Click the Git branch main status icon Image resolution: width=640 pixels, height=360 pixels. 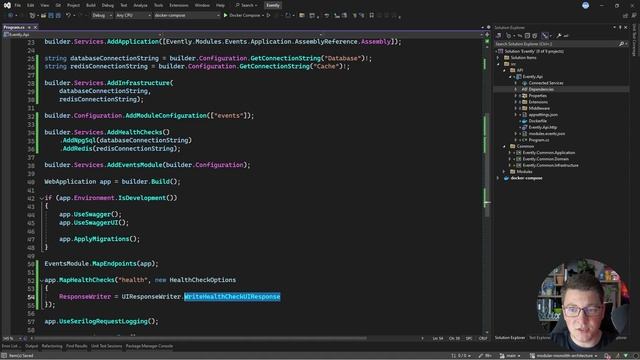pyautogui.click(x=502, y=356)
